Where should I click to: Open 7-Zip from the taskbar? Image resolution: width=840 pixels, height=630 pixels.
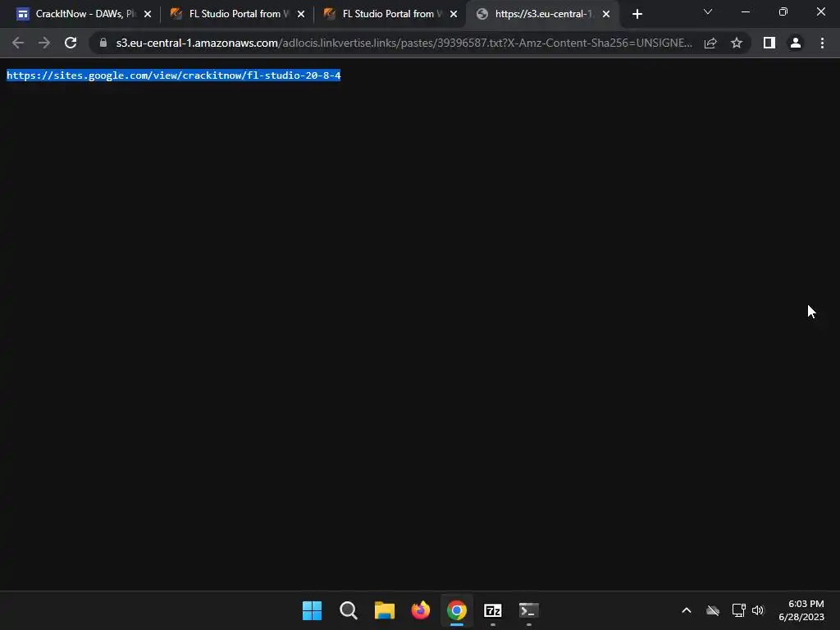[x=493, y=610]
